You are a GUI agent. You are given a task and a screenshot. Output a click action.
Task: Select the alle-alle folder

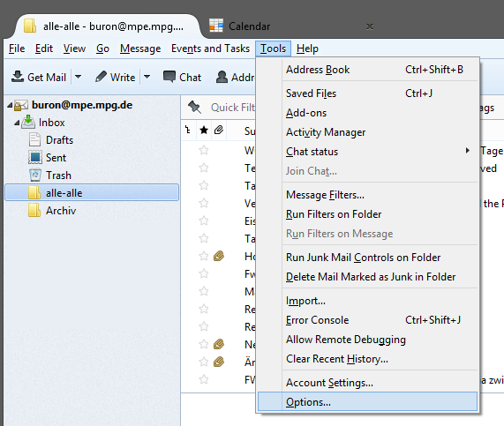pos(92,193)
